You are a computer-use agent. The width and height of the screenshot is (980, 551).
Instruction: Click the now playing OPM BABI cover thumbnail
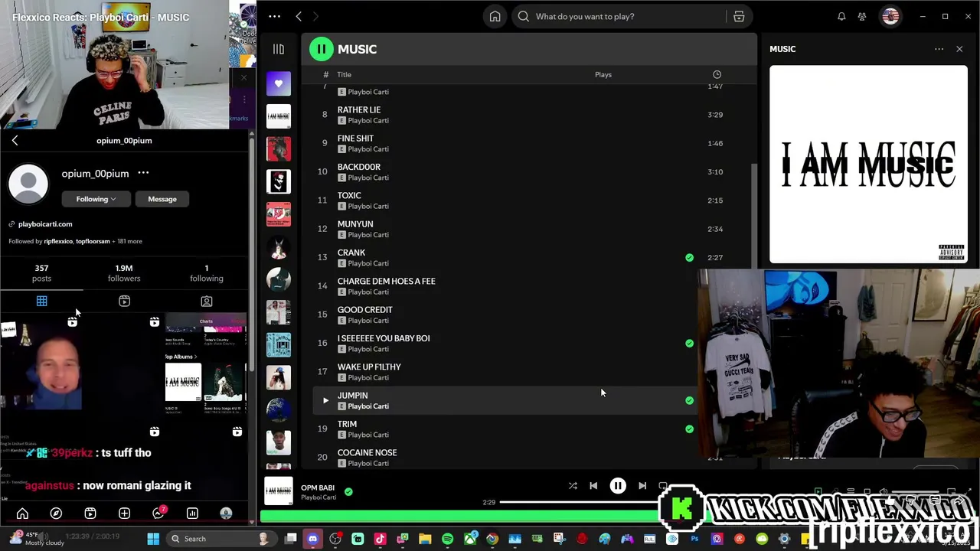click(279, 491)
